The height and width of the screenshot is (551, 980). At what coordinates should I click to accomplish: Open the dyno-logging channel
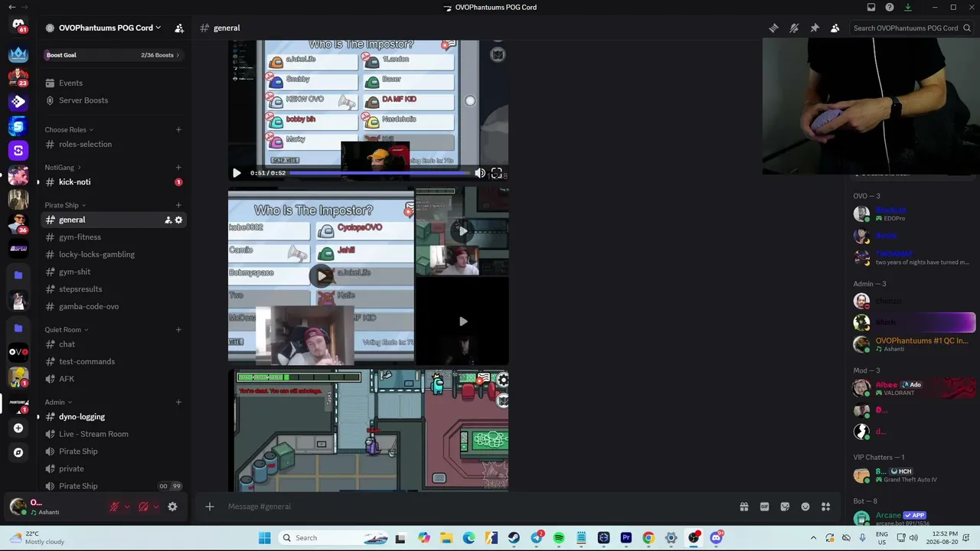pos(113,417)
